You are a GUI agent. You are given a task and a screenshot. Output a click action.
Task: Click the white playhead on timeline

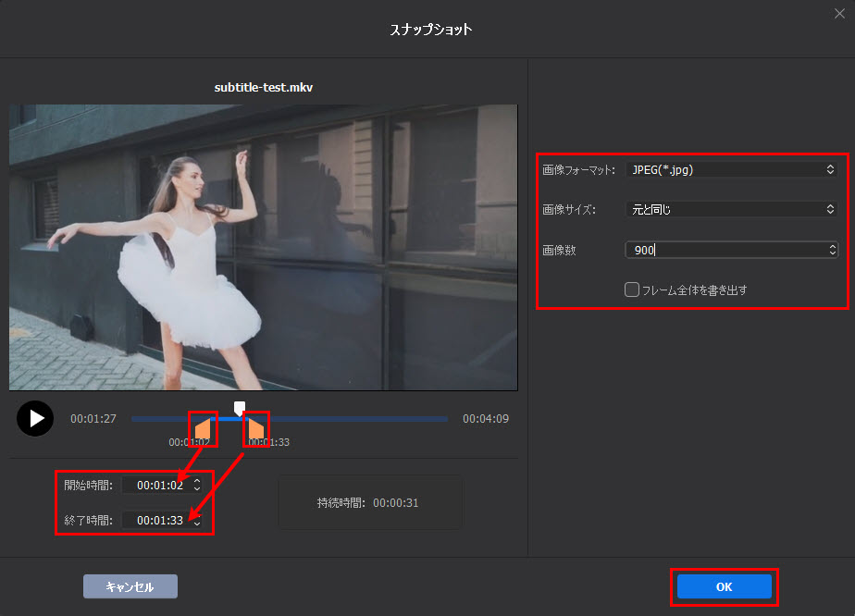[x=240, y=409]
